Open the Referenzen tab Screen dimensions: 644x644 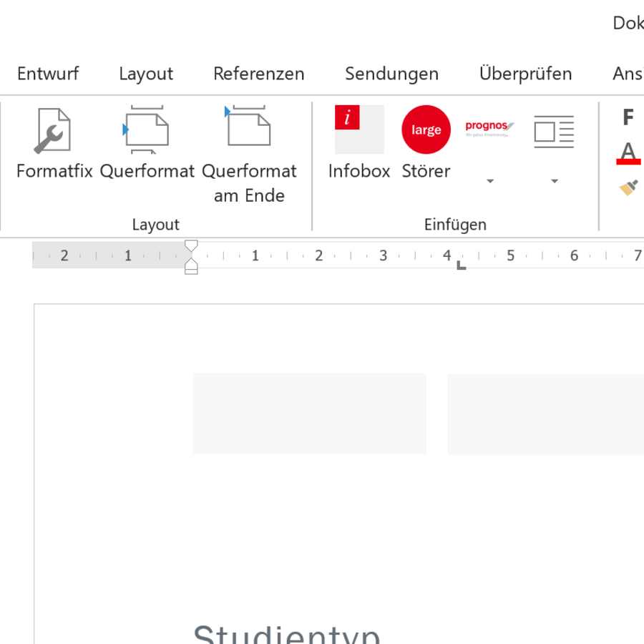point(259,74)
